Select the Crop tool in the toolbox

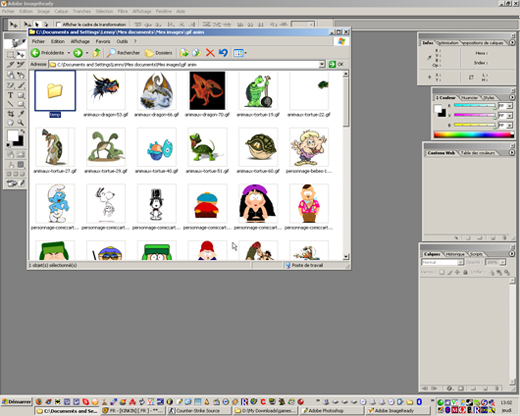click(10, 114)
